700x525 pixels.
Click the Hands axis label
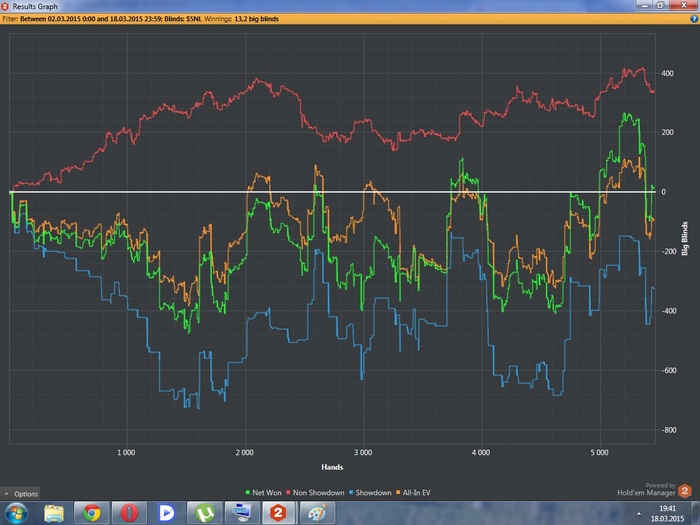[x=332, y=467]
